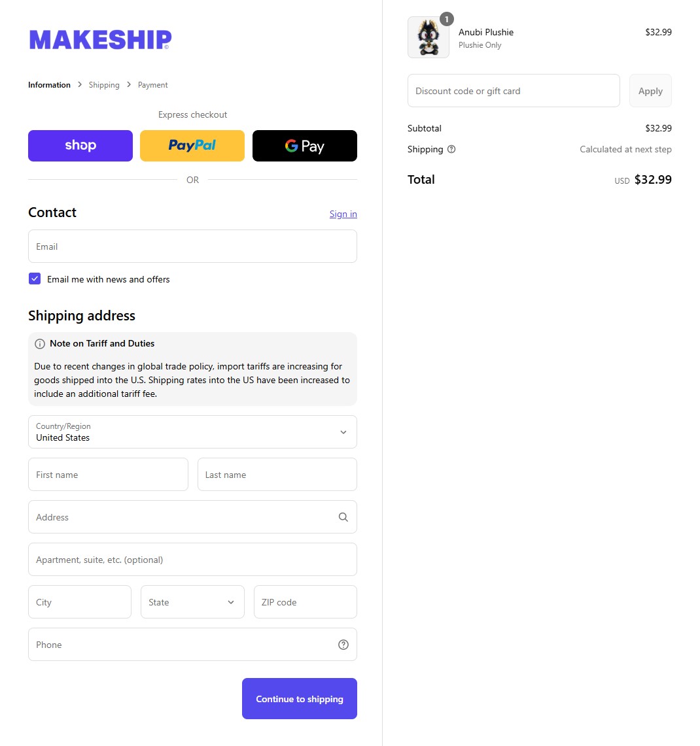700x746 pixels.
Task: Click the Anubi Plushie product thumbnail
Action: pyautogui.click(x=429, y=37)
